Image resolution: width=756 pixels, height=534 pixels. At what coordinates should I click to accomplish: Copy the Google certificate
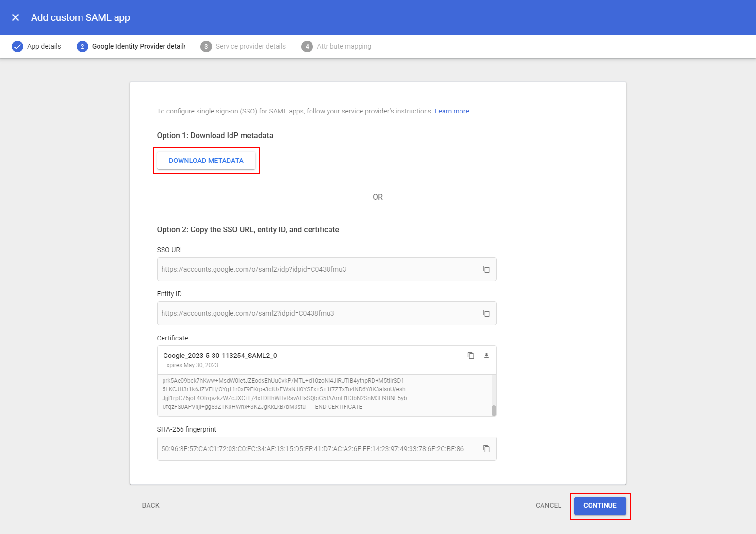pos(470,356)
